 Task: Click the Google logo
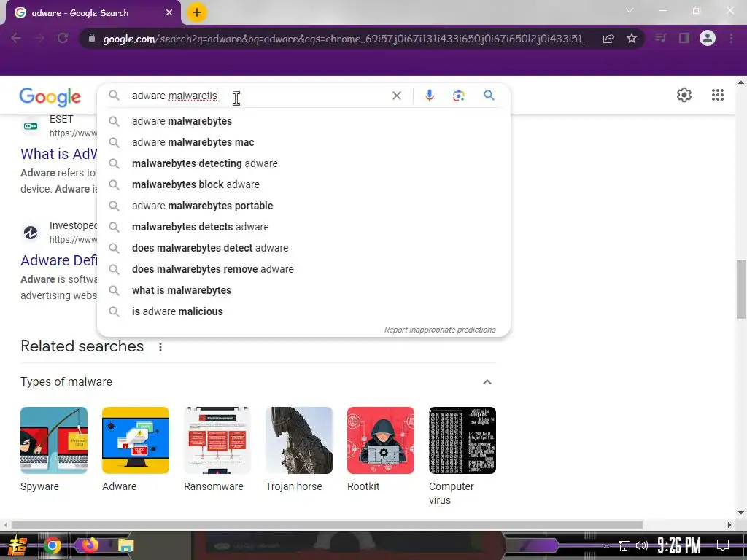(x=50, y=97)
